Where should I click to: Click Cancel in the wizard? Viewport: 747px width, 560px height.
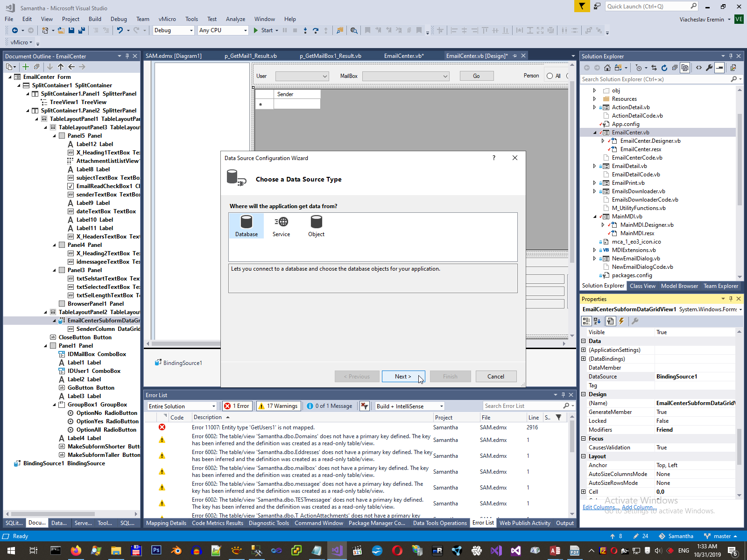(496, 377)
